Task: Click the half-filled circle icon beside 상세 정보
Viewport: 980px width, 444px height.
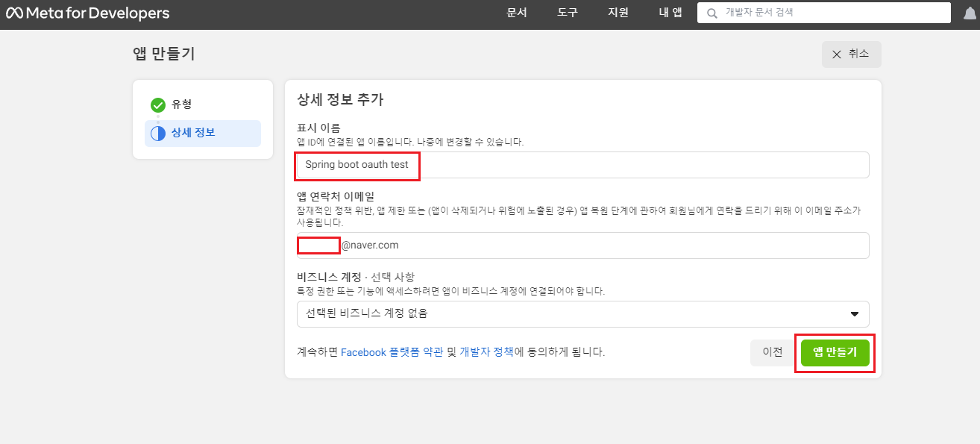Action: tap(157, 134)
